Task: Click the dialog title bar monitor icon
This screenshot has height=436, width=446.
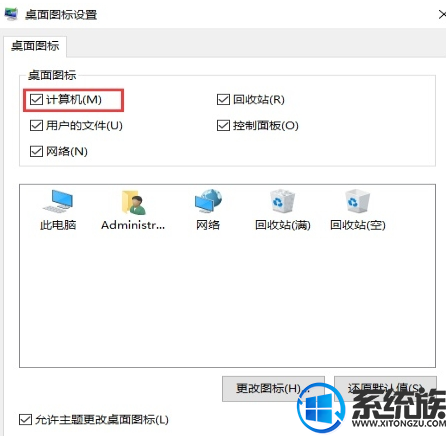Action: [11, 14]
